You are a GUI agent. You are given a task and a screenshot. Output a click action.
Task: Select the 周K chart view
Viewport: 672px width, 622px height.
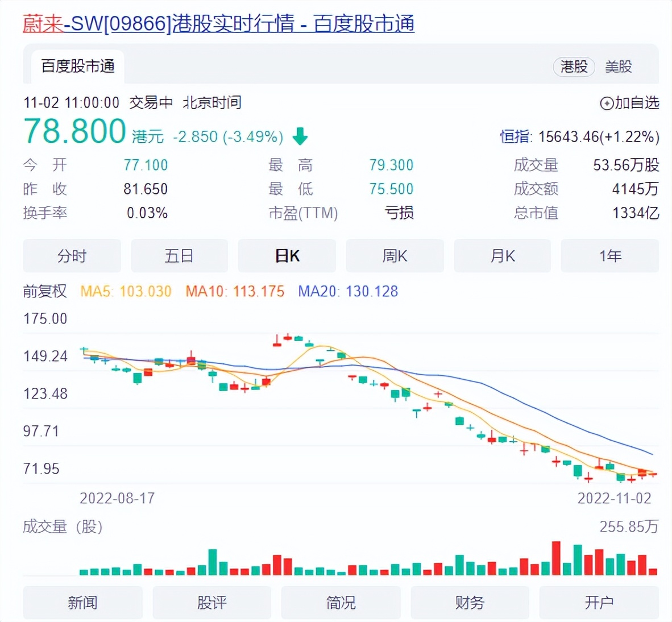[x=395, y=256]
